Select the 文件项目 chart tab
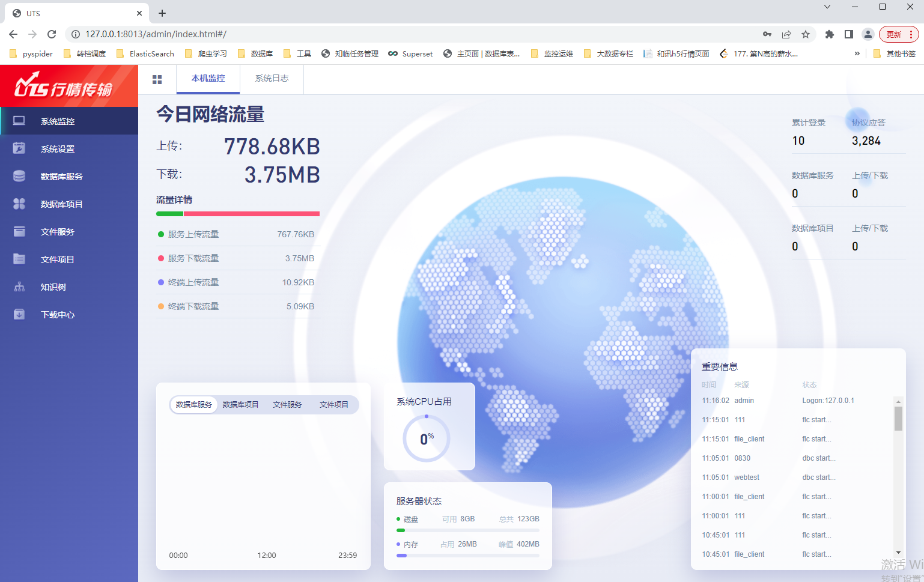The width and height of the screenshot is (924, 582). (x=334, y=404)
